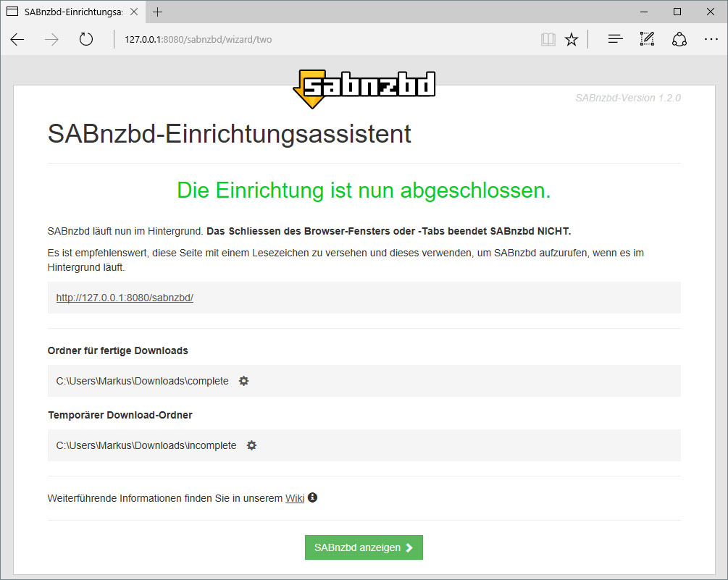Go back with the browser back arrow
The height and width of the screenshot is (580, 728).
coord(17,39)
